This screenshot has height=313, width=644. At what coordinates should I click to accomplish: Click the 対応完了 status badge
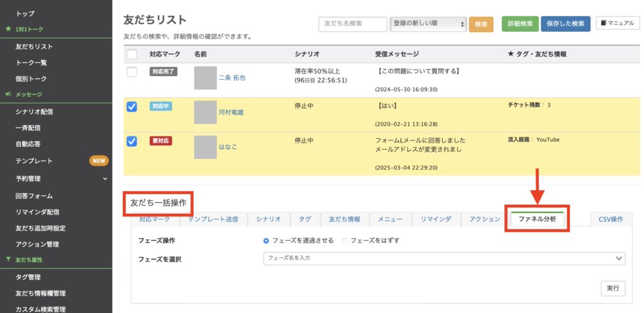click(x=164, y=72)
